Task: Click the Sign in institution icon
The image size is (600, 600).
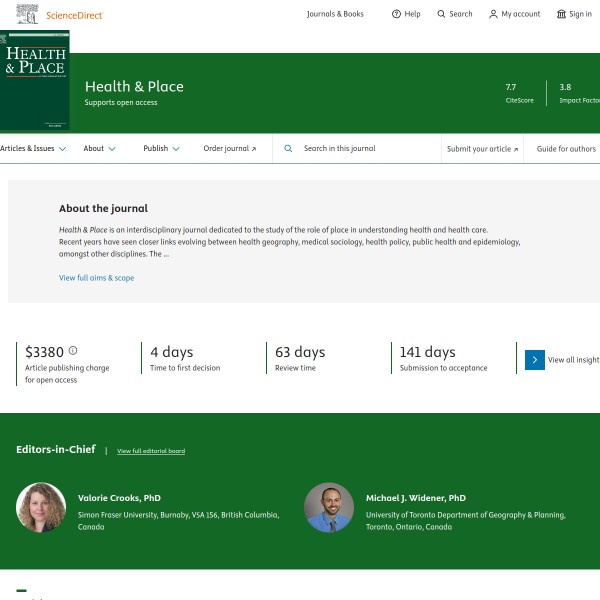Action: click(x=561, y=14)
